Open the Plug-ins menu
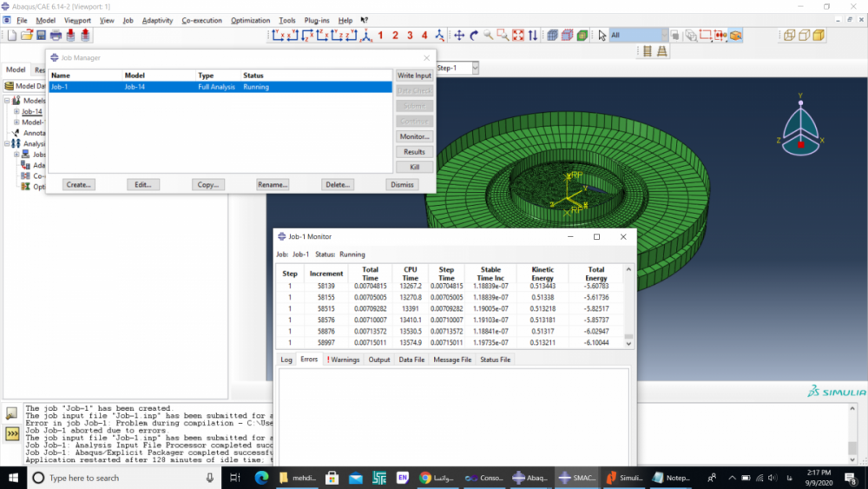This screenshot has height=489, width=868. [x=317, y=21]
